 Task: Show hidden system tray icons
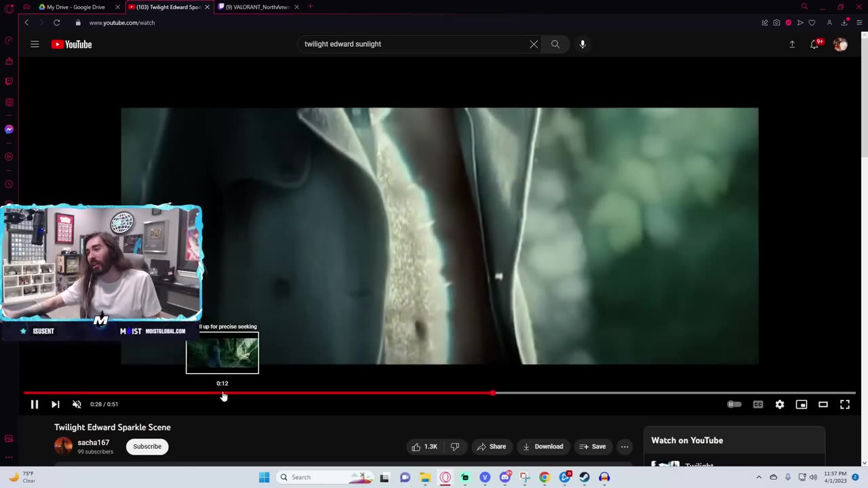[759, 477]
